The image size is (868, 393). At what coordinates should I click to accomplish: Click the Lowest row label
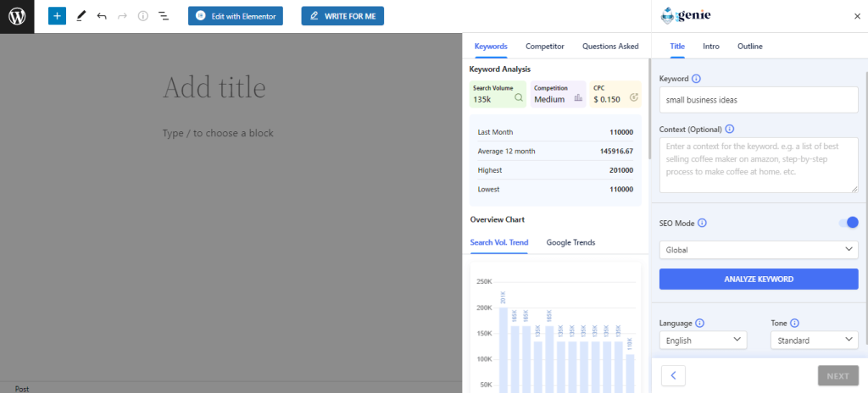(x=488, y=190)
